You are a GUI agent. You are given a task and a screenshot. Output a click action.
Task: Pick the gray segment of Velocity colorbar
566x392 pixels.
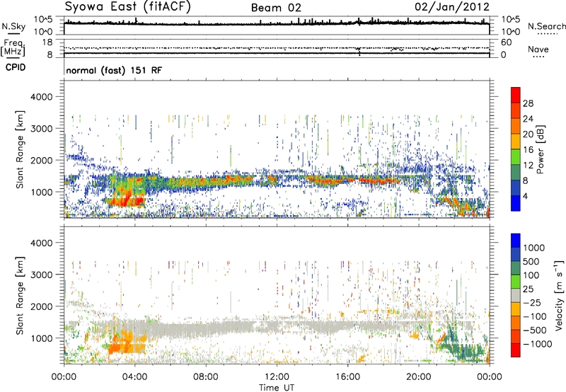(x=516, y=295)
